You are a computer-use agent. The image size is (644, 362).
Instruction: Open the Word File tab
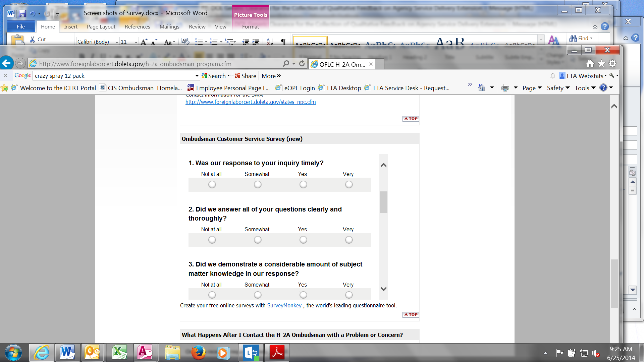point(21,27)
